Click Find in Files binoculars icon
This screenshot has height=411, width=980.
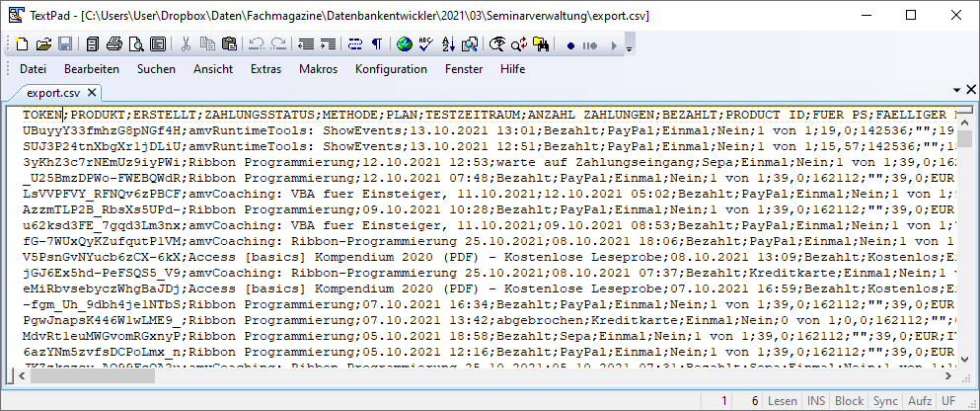(x=541, y=44)
